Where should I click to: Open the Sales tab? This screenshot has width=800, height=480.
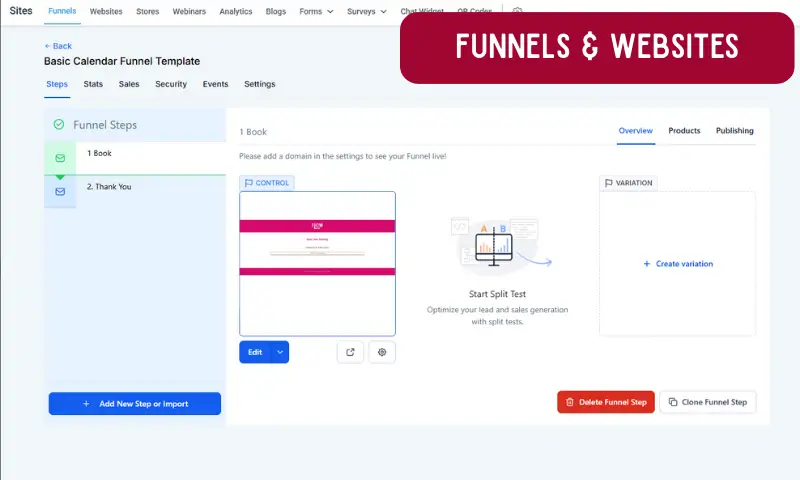[129, 84]
